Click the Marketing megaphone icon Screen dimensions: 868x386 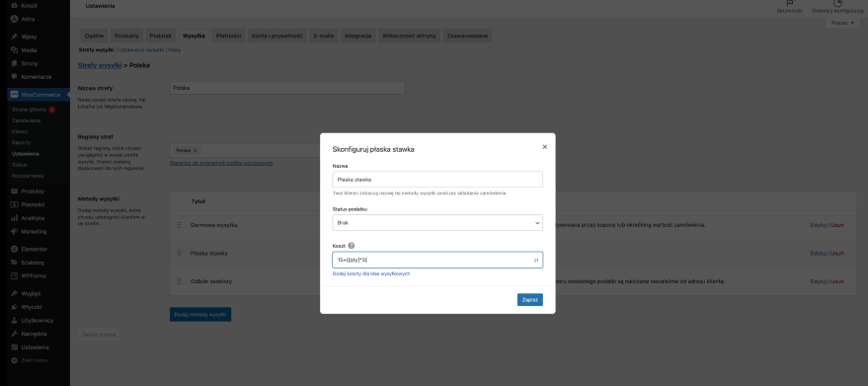[x=15, y=231]
